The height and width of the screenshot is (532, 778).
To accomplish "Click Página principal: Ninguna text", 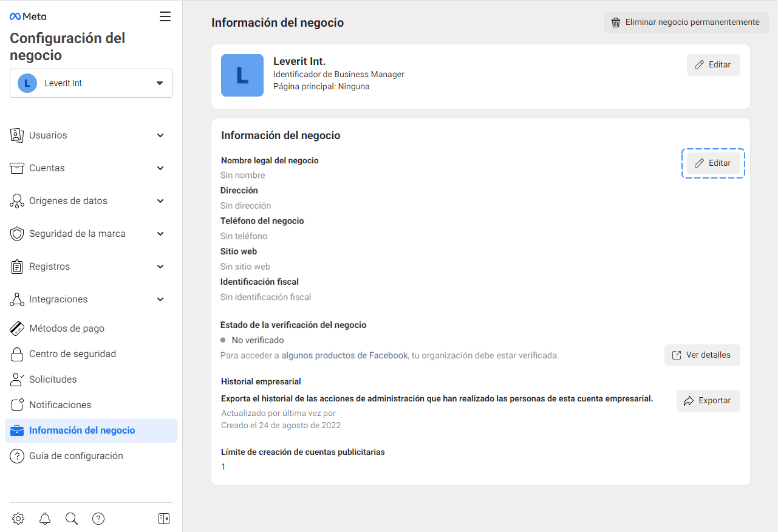I will (321, 87).
